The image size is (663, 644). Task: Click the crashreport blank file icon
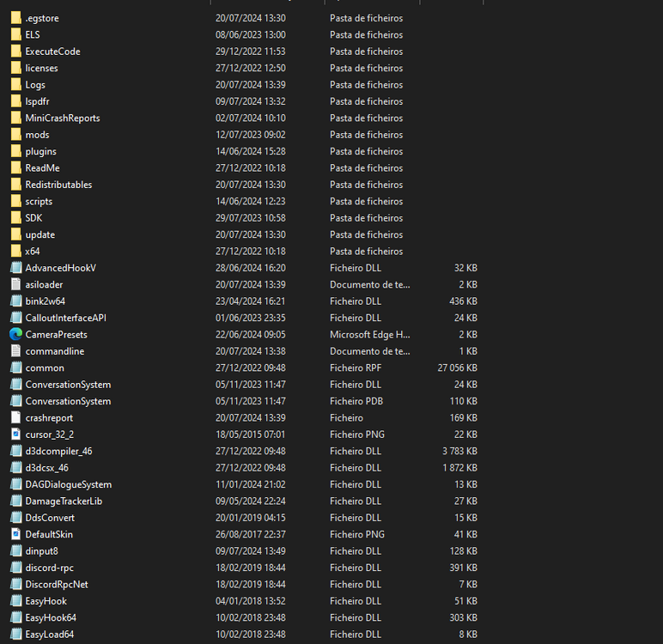click(x=15, y=417)
